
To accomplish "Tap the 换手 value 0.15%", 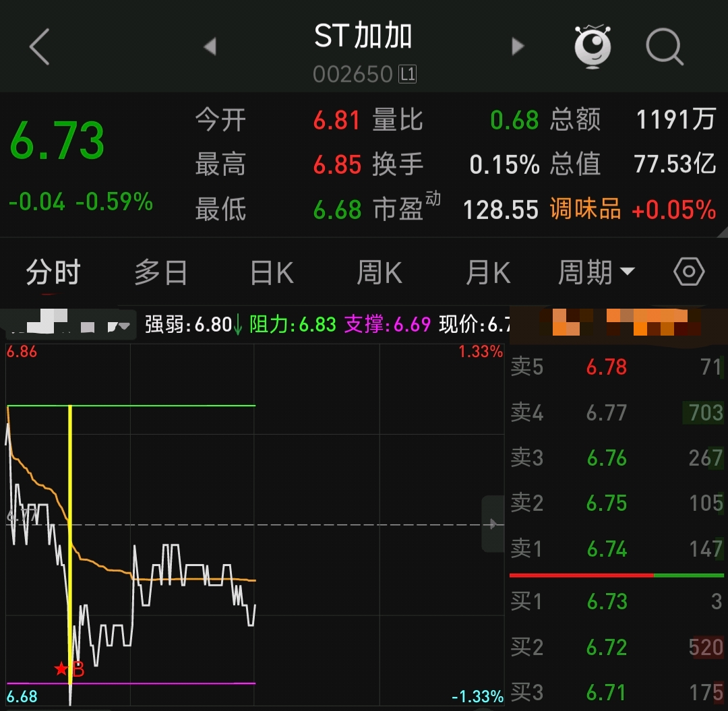I will pos(504,164).
